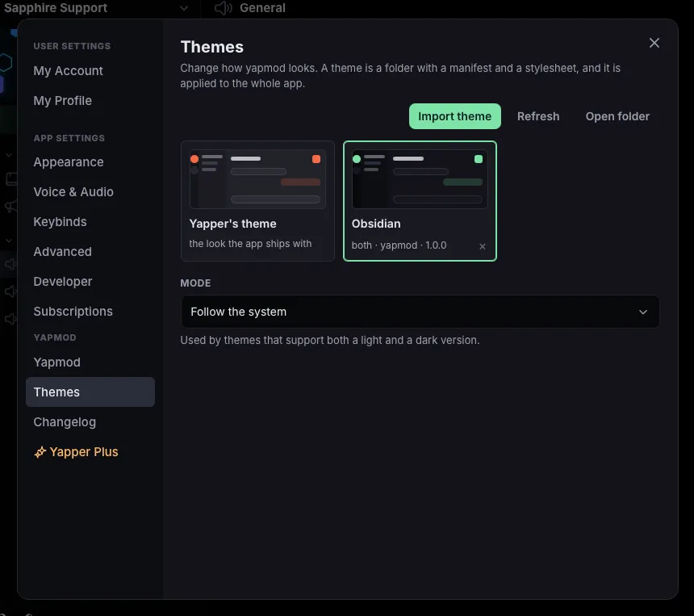This screenshot has width=694, height=616.
Task: Open the Follow the system mode dropdown
Action: [x=420, y=312]
